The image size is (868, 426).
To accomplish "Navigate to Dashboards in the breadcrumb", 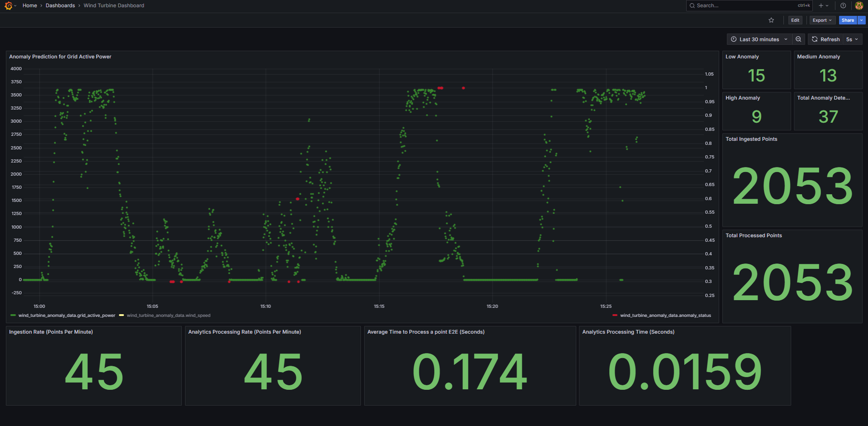I will (x=60, y=5).
